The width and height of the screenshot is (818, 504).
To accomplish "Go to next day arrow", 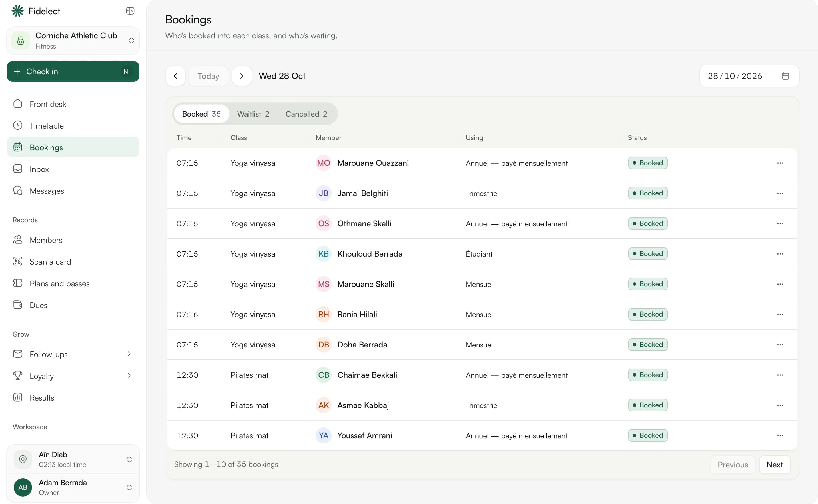I will pyautogui.click(x=242, y=76).
